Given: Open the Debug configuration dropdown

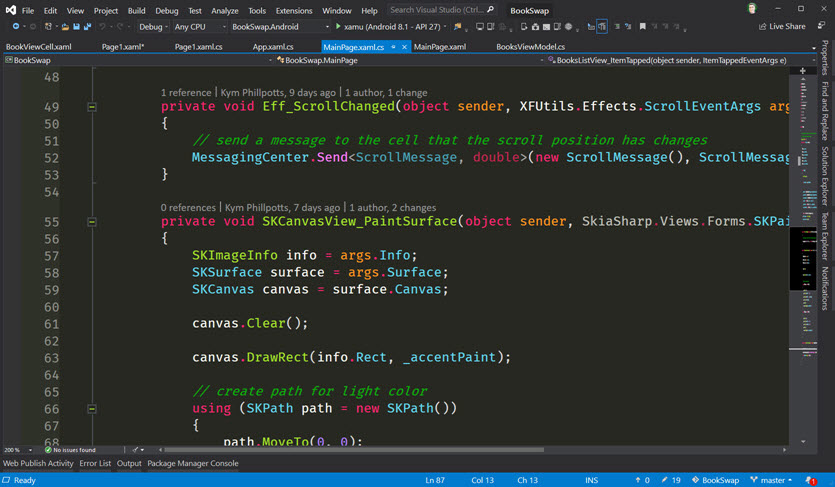Looking at the screenshot, I should coord(153,27).
